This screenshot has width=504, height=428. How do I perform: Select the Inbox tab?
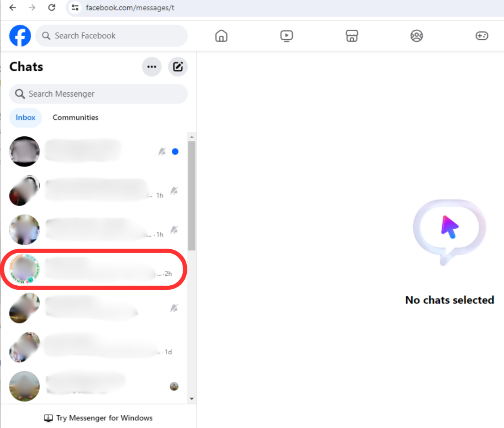point(25,118)
